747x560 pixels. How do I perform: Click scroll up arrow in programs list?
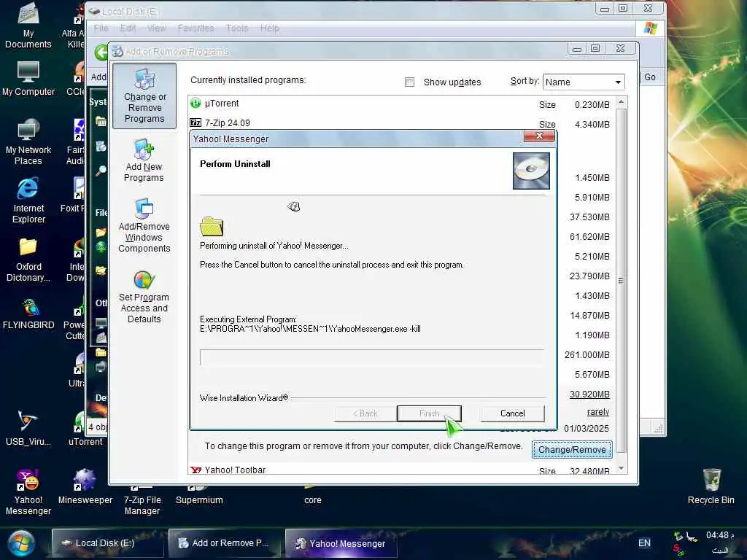tap(621, 102)
